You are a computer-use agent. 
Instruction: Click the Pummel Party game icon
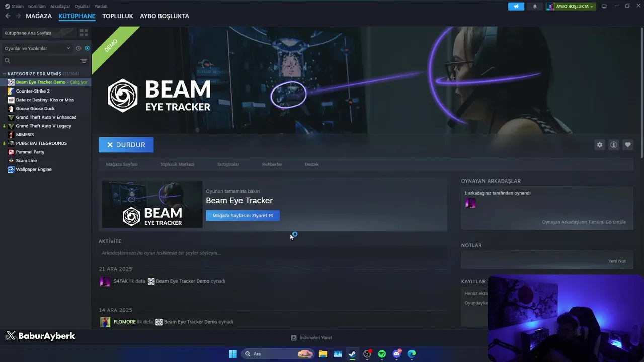click(11, 152)
